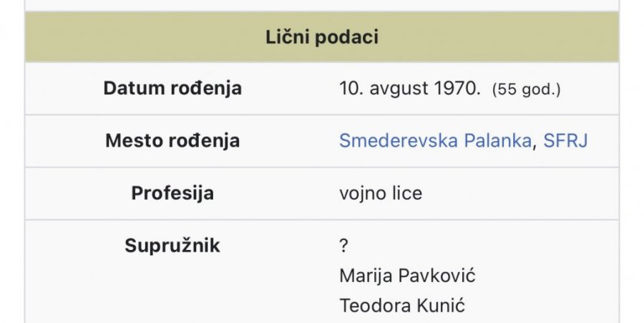Click the god. abbreviation after age

click(539, 90)
